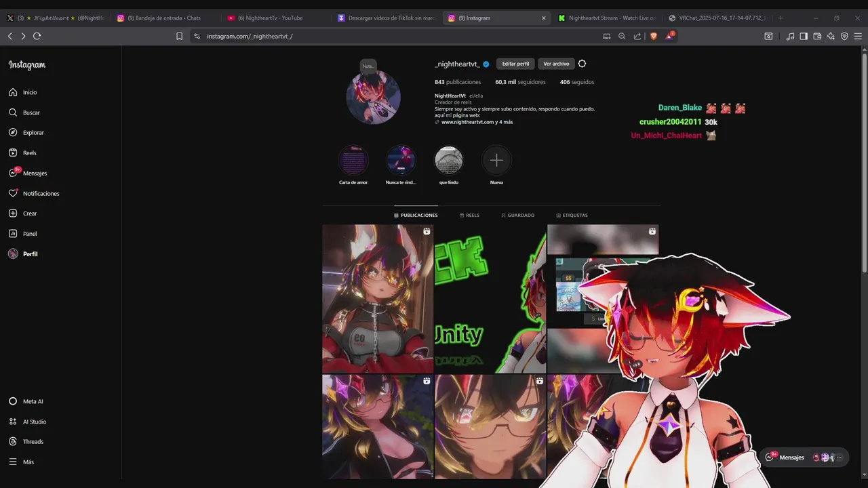The height and width of the screenshot is (488, 868).
Task: Click bookmark icon beside address bar
Action: [179, 36]
